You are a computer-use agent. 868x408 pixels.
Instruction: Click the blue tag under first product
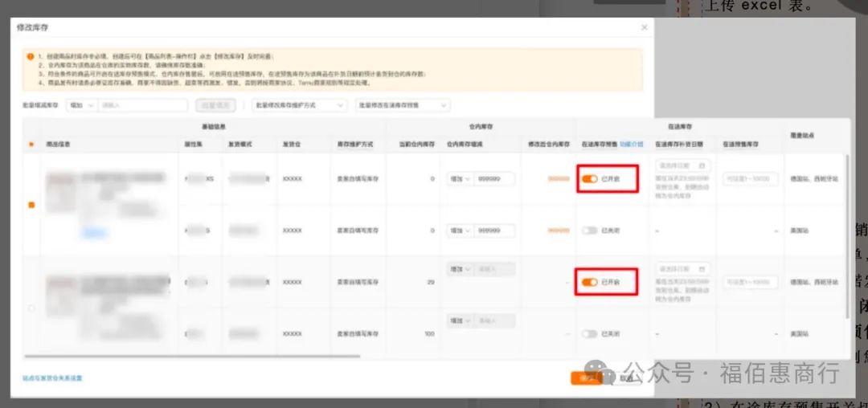pyautogui.click(x=93, y=233)
